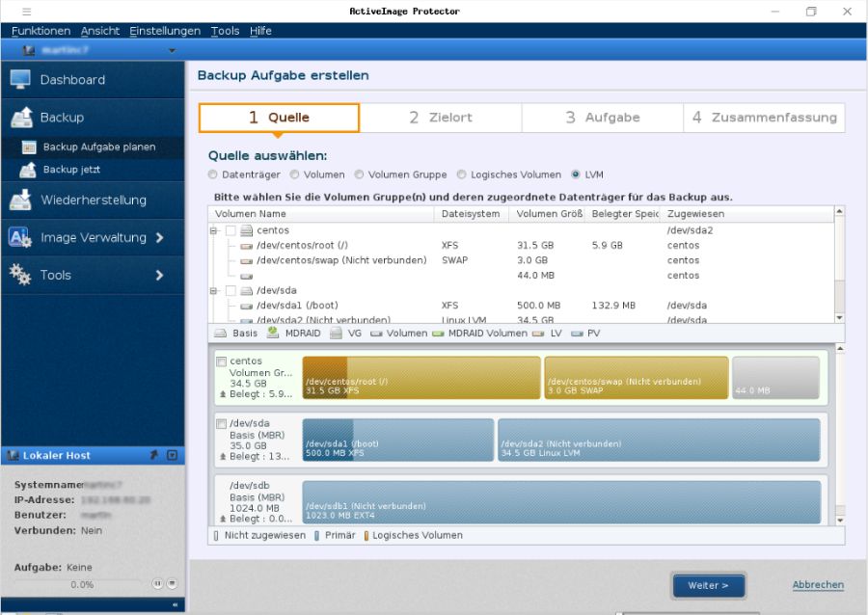Click the centos volume group icon in tree
The width and height of the screenshot is (868, 615).
247,230
